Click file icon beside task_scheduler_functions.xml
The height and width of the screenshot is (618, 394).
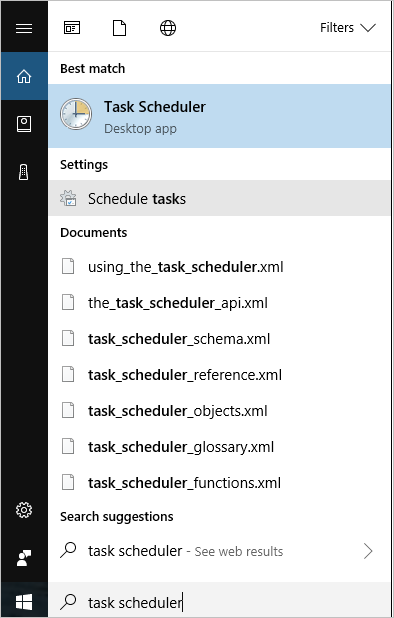[68, 482]
